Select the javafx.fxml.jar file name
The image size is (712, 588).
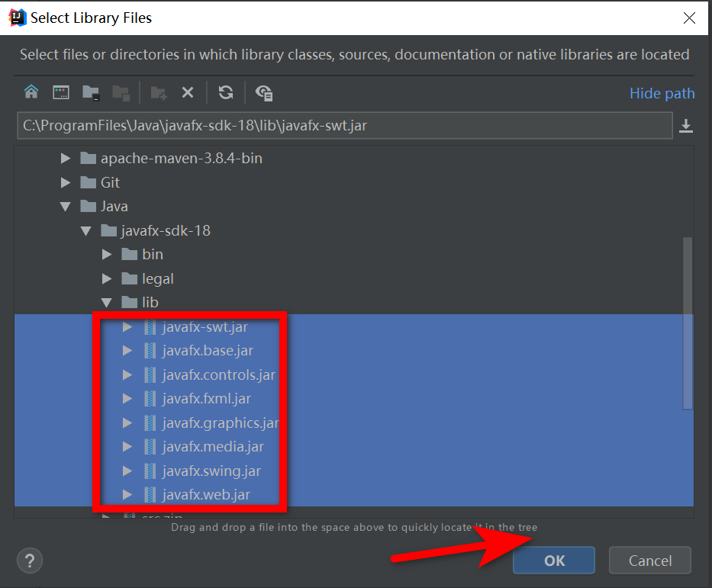207,399
